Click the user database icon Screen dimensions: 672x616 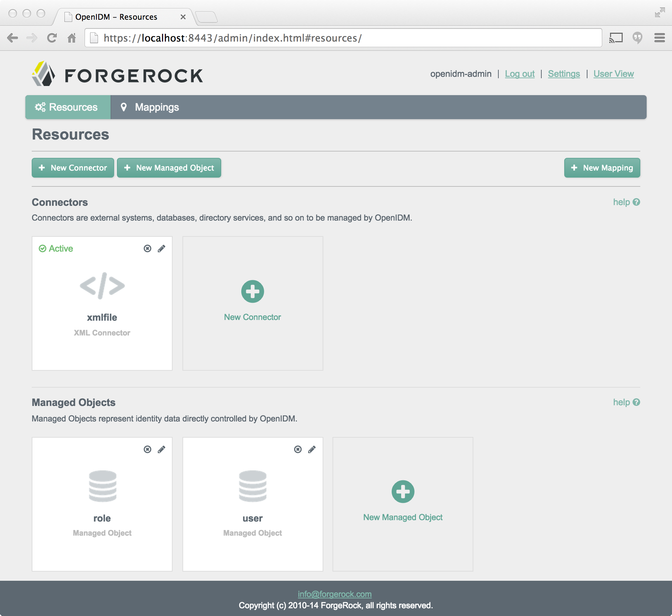pos(253,486)
